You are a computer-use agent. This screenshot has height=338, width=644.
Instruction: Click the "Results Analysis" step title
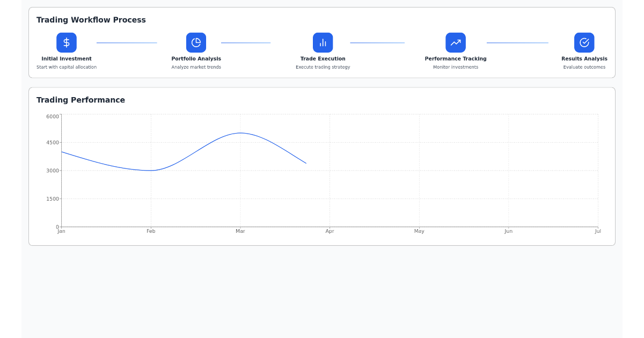584,59
